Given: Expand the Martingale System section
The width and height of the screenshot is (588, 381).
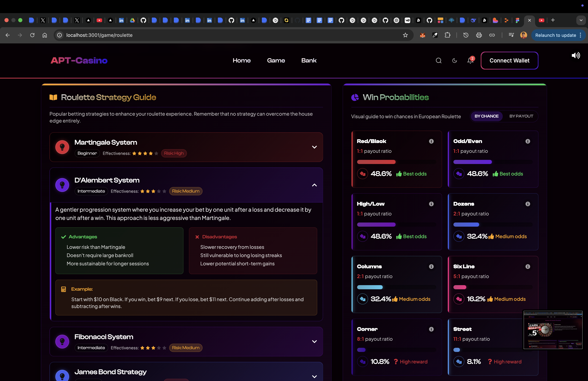Looking at the screenshot, I should (314, 147).
